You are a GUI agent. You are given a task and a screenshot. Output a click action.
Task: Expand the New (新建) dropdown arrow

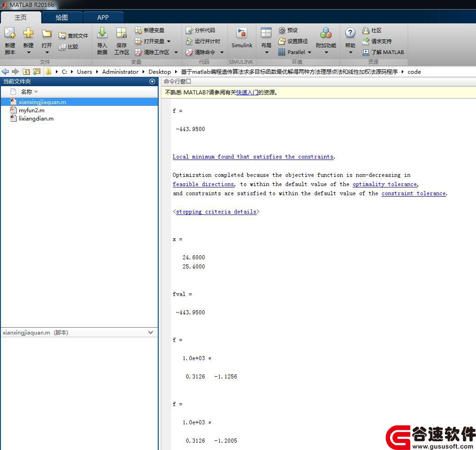tap(28, 53)
